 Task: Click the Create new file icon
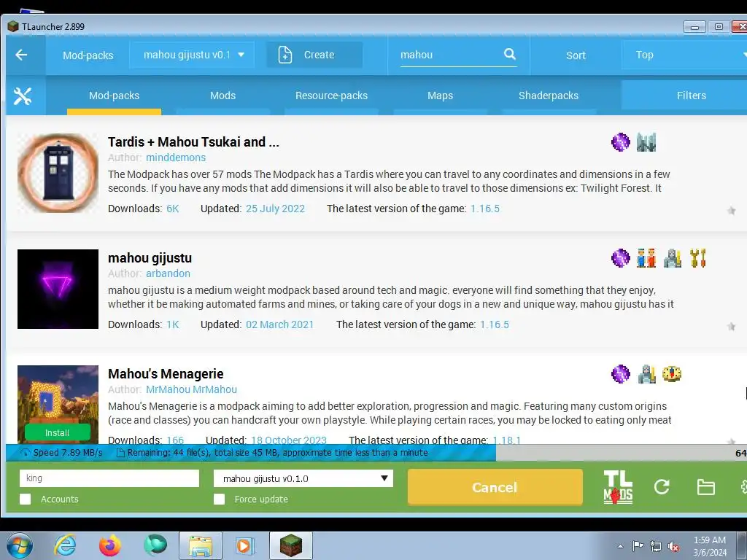[285, 55]
